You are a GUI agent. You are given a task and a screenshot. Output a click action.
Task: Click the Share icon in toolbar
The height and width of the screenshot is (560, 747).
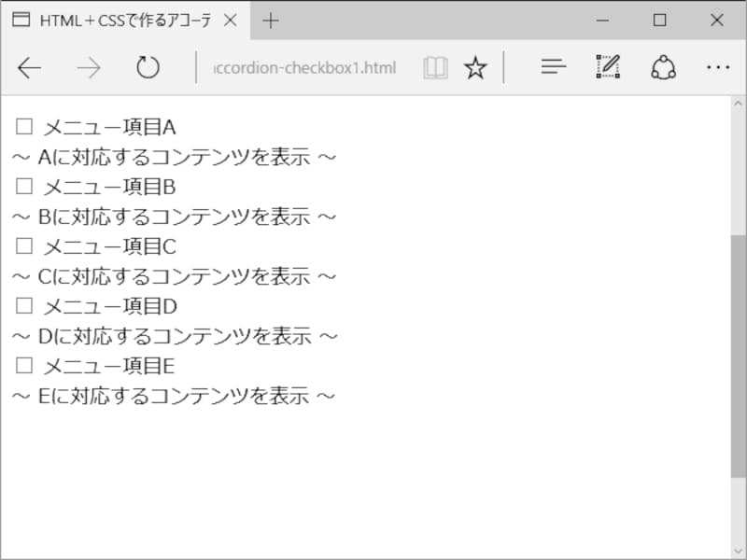[663, 67]
